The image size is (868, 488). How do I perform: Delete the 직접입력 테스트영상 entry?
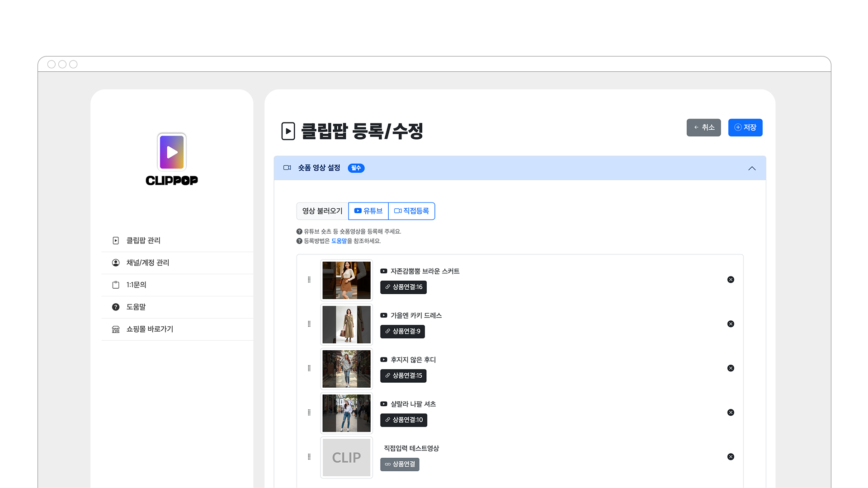pos(731,457)
